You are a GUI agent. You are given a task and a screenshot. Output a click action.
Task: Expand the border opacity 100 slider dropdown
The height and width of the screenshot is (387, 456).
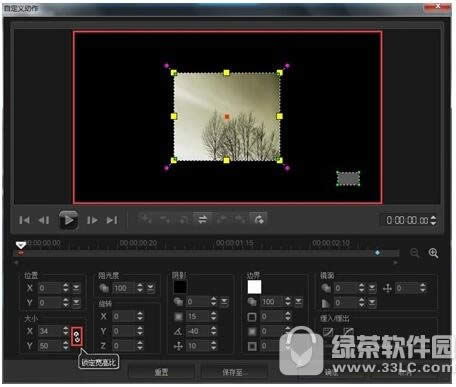[x=299, y=302]
